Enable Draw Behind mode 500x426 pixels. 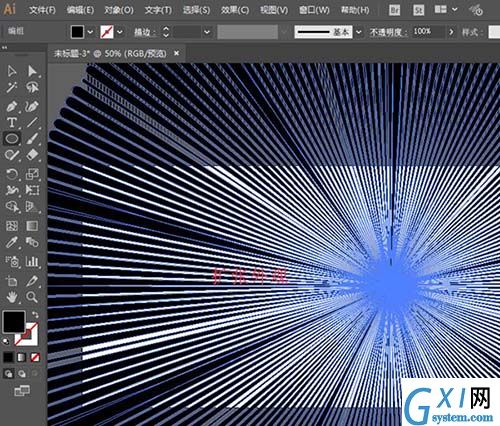[22, 373]
